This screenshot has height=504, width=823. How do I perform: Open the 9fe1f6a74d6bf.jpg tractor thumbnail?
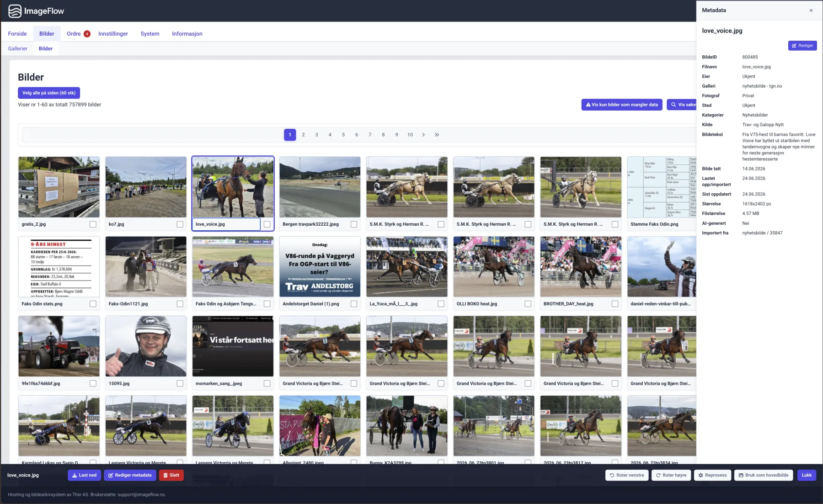coord(59,346)
